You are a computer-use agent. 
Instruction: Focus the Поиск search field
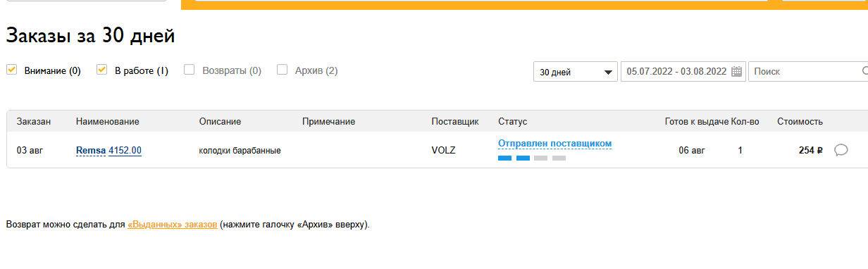tap(808, 72)
